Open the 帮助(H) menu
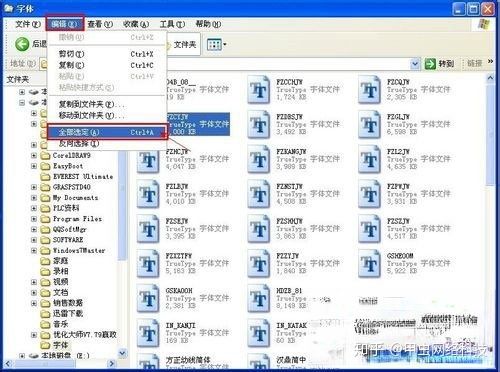Image resolution: width=500 pixels, height=372 pixels. [208, 24]
